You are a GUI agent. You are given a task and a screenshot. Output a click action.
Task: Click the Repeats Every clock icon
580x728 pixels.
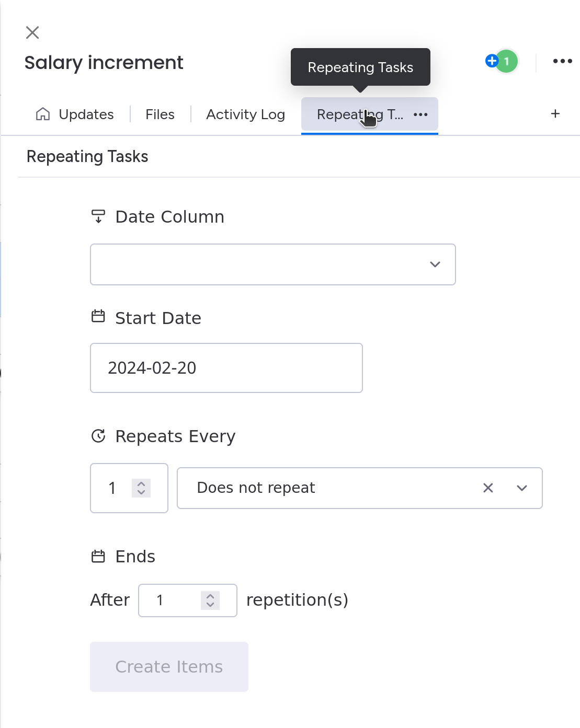[x=98, y=436]
